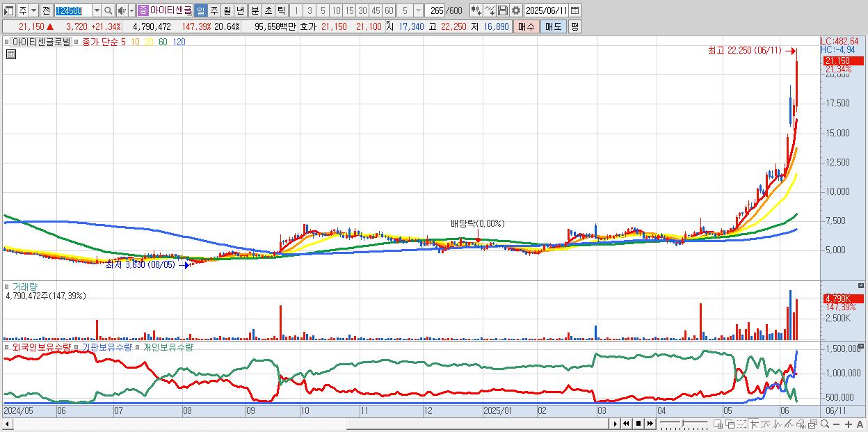Screen dimensions: 868x432
Task: Click the date field 2025/06/11
Action: tap(547, 10)
